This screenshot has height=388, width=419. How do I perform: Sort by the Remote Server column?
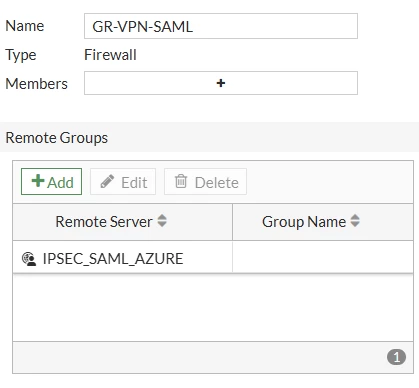click(x=122, y=222)
